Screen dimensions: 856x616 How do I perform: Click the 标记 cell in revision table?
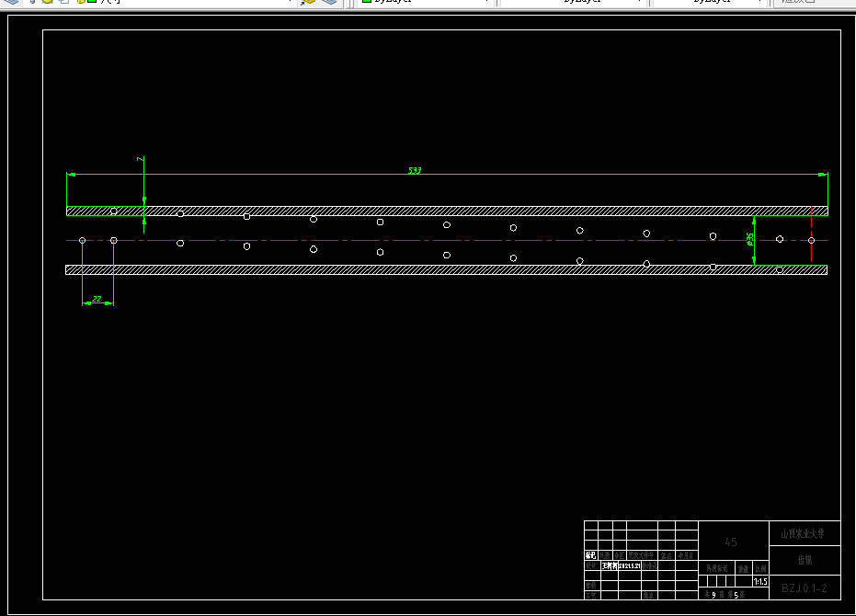point(590,555)
